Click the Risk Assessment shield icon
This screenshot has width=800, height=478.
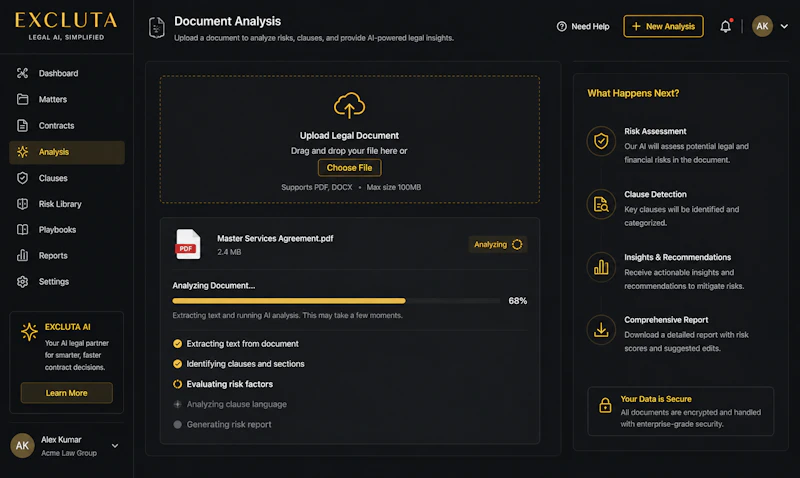[x=601, y=141]
